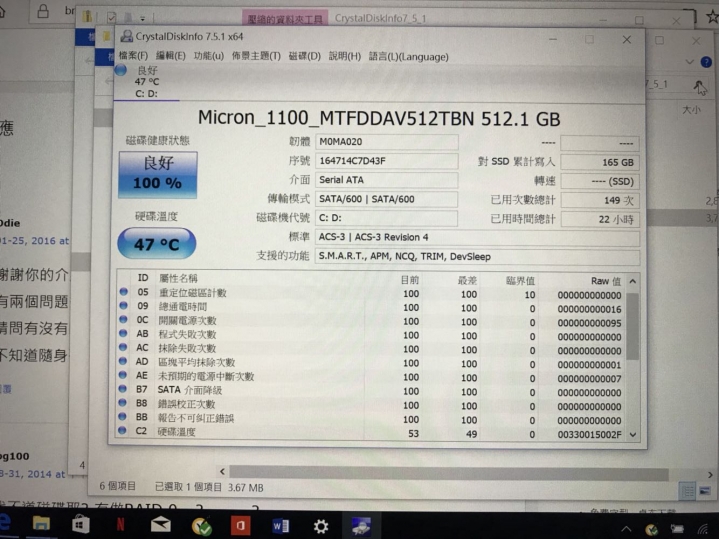Open the Mail app taskbar icon
Image resolution: width=720 pixels, height=539 pixels.
(161, 525)
